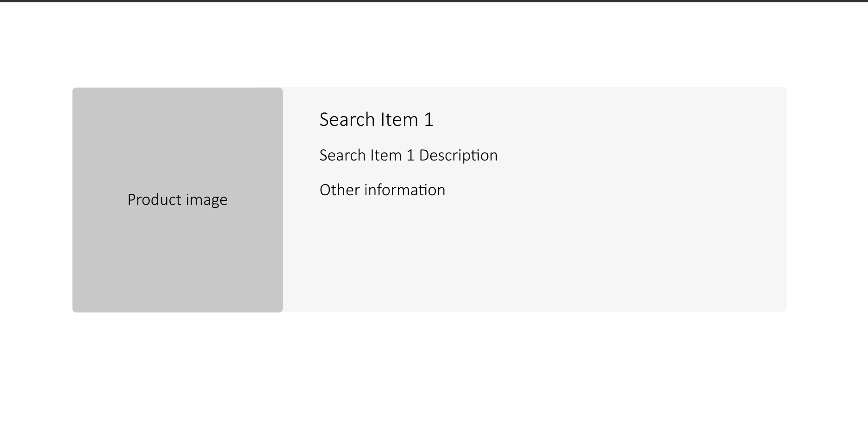Click the word "Search" in the heading
The height and width of the screenshot is (432, 868).
coord(347,119)
